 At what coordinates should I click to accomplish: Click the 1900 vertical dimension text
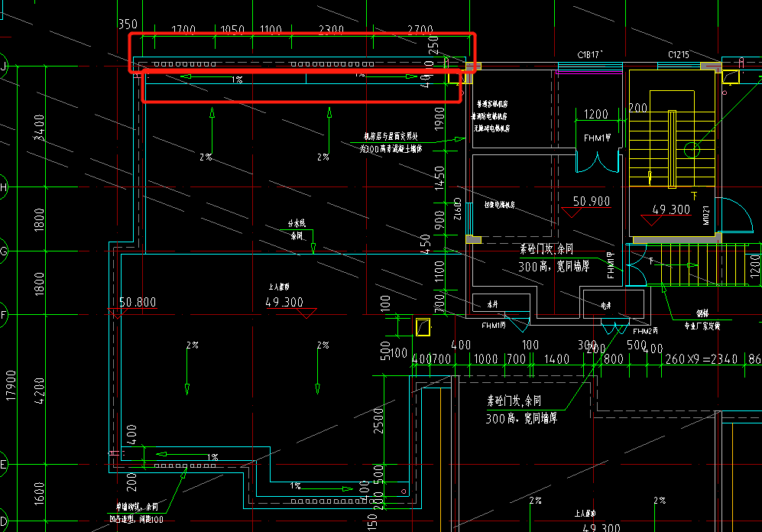pyautogui.click(x=439, y=119)
